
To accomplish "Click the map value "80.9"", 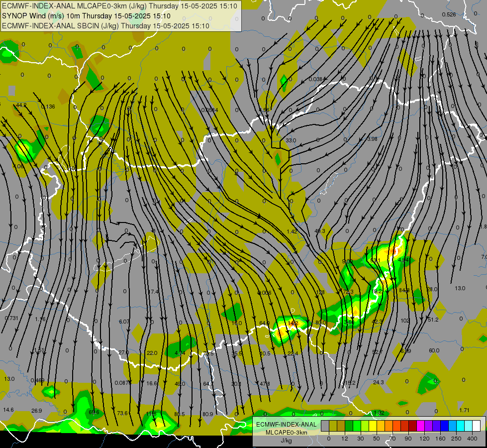I will click(208, 414).
